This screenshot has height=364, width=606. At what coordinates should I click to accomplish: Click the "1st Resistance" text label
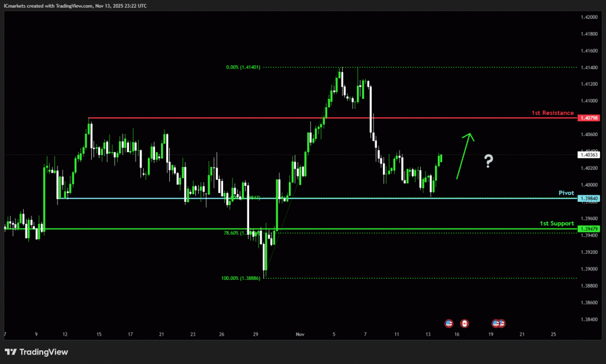[552, 112]
